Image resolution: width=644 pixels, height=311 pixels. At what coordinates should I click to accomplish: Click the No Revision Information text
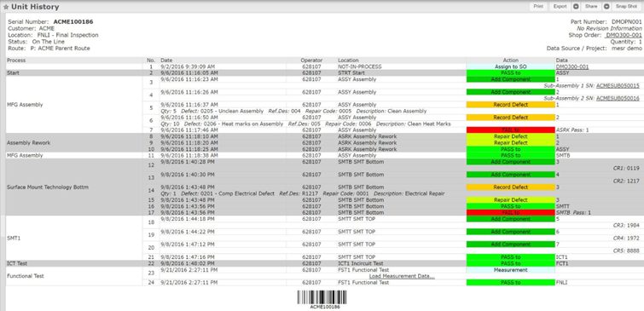coord(610,29)
